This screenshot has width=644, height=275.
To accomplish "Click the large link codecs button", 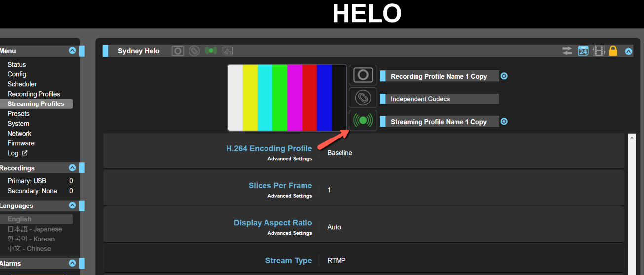I will (363, 98).
